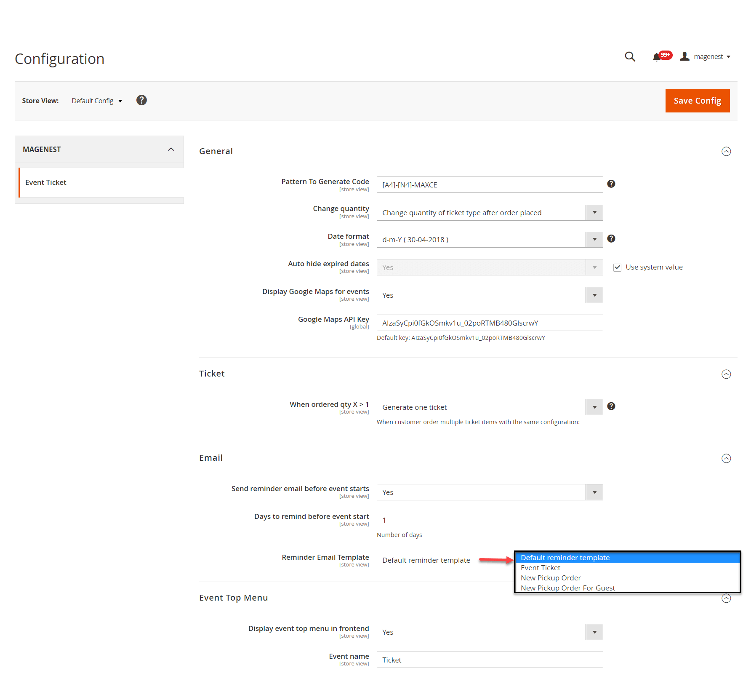
Task: Choose New Pickup Order template option
Action: coord(551,578)
